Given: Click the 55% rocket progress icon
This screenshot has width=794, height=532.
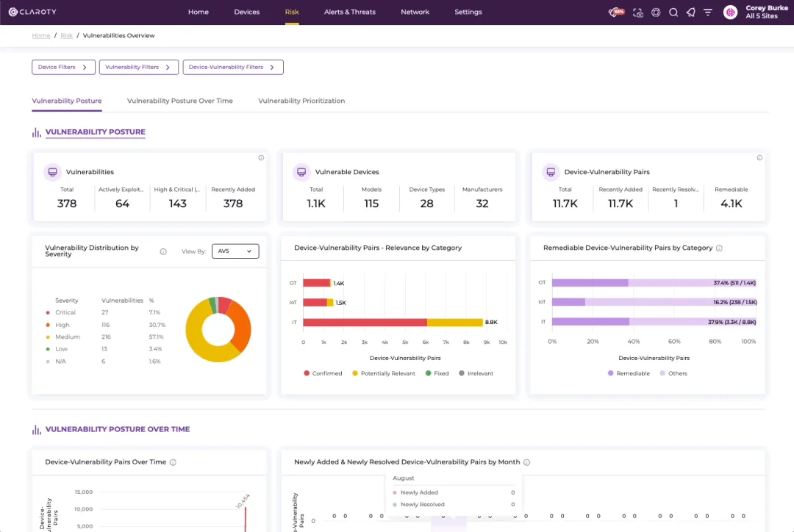Looking at the screenshot, I should (616, 12).
